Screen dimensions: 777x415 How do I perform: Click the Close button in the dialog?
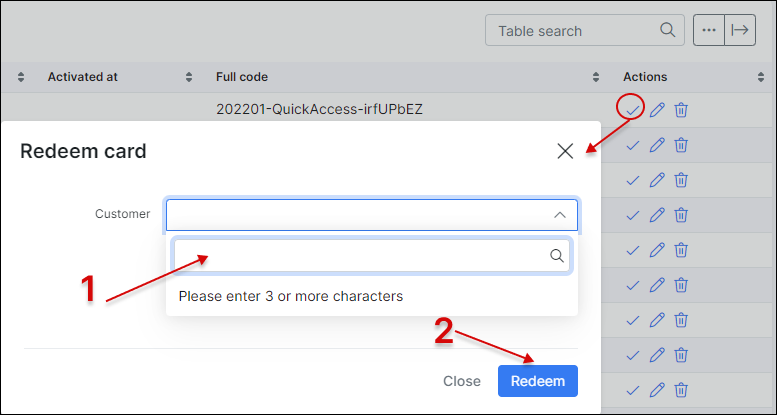[x=462, y=381]
